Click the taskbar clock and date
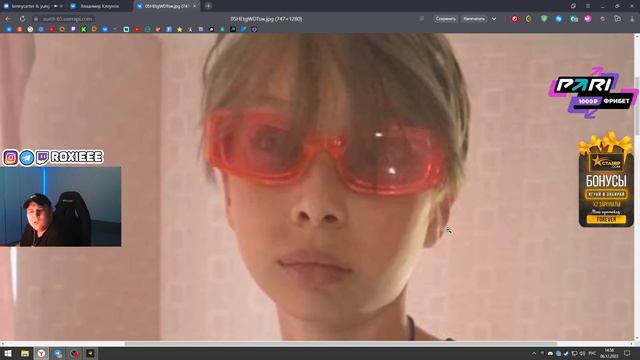 click(x=609, y=353)
